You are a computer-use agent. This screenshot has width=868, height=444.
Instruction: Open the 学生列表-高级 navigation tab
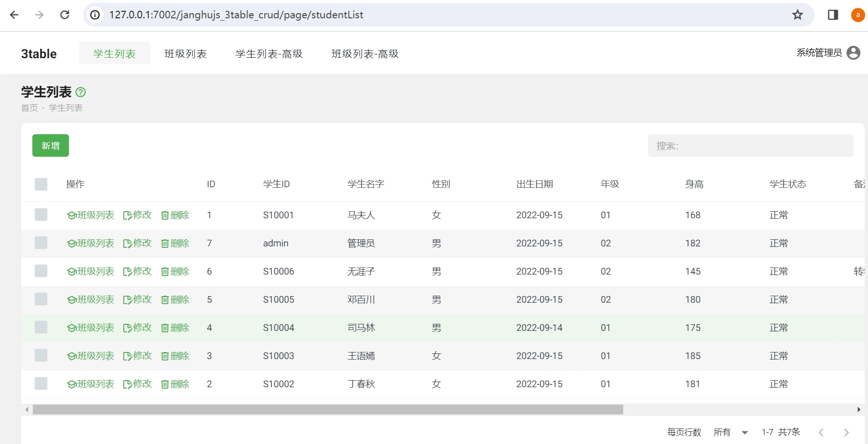269,54
